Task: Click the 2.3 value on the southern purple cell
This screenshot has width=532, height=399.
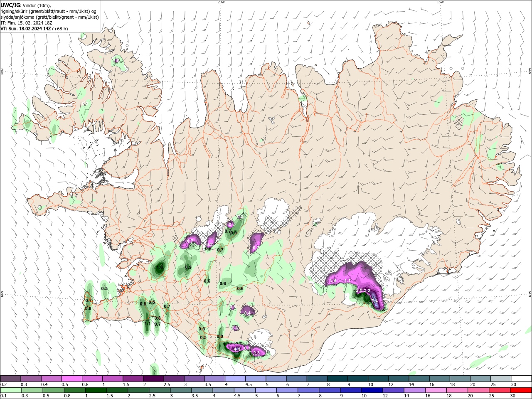Action: pos(256,353)
